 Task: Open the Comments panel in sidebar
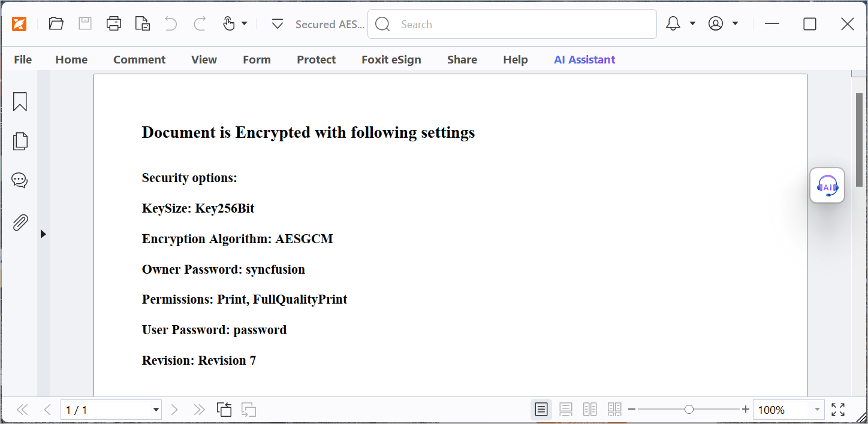coord(20,180)
